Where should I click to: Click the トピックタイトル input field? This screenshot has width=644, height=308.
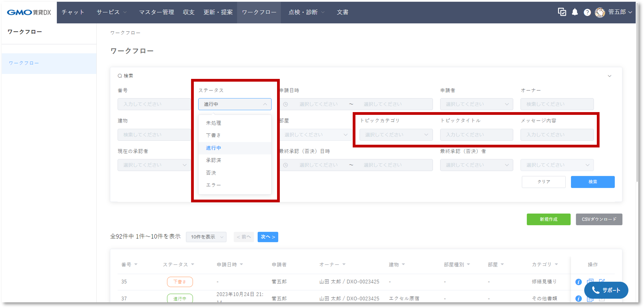tap(477, 135)
